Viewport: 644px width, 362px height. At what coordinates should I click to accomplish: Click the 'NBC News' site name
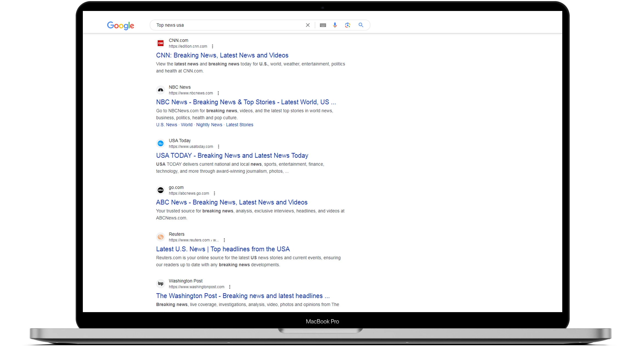[x=180, y=87]
